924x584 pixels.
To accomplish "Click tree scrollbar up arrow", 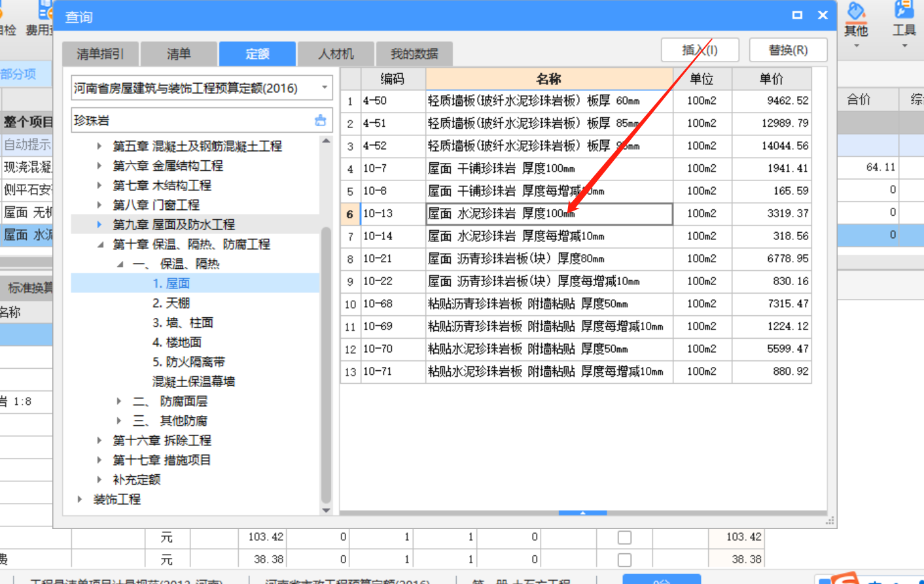I will tap(326, 141).
